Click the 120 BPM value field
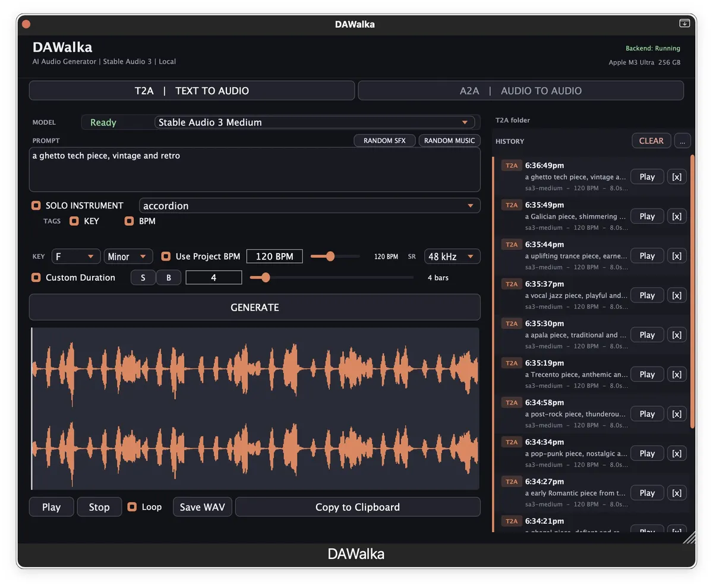 tap(275, 257)
